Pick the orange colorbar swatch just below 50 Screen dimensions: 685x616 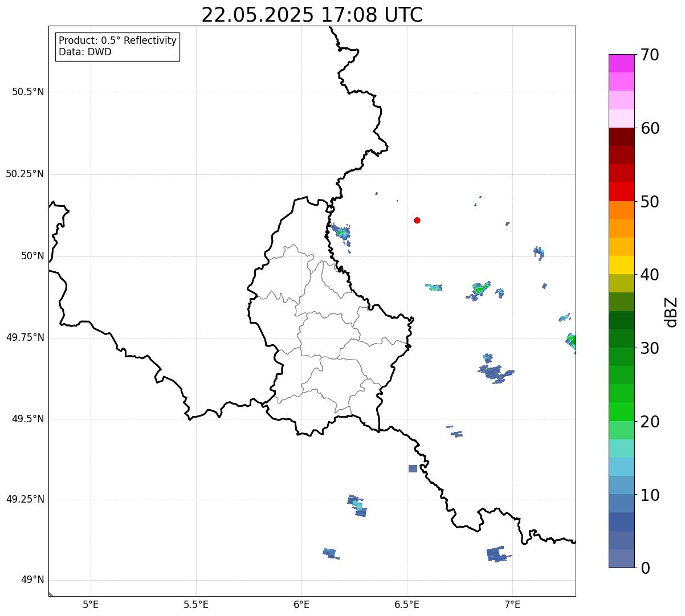621,210
